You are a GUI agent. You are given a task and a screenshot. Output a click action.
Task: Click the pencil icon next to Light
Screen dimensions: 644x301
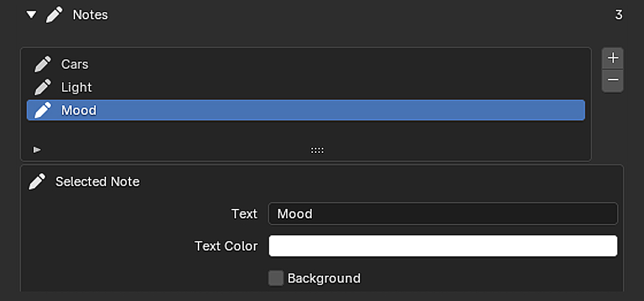pos(43,87)
